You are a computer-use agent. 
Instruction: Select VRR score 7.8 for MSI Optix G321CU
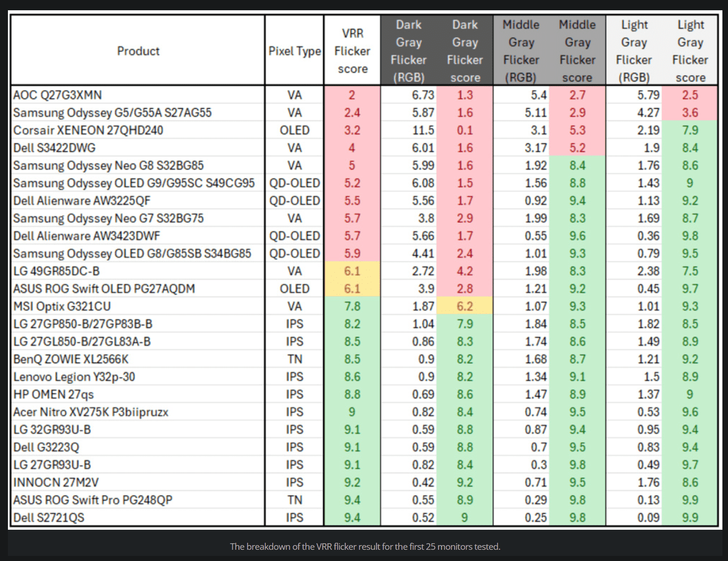[352, 307]
